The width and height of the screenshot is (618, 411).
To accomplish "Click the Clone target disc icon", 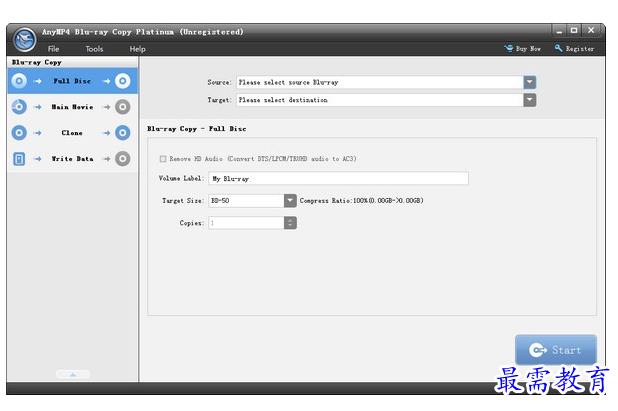I will point(123,133).
